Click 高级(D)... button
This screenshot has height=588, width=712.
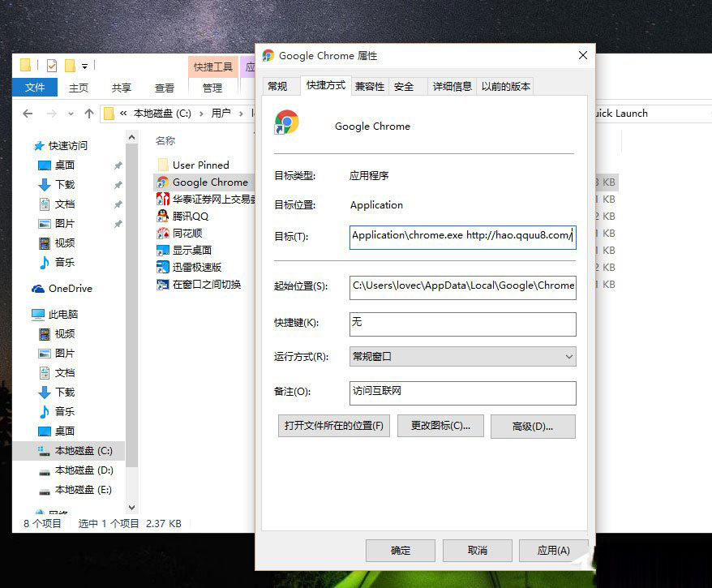point(533,427)
